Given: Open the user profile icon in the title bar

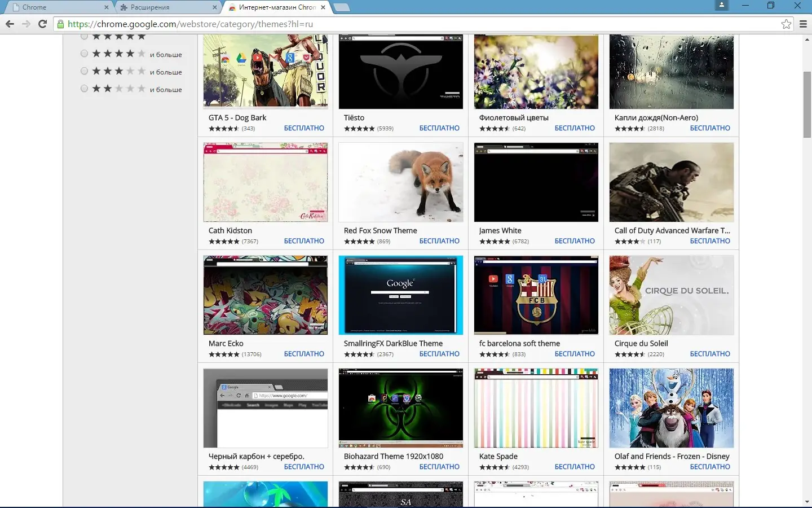Looking at the screenshot, I should pyautogui.click(x=721, y=5).
